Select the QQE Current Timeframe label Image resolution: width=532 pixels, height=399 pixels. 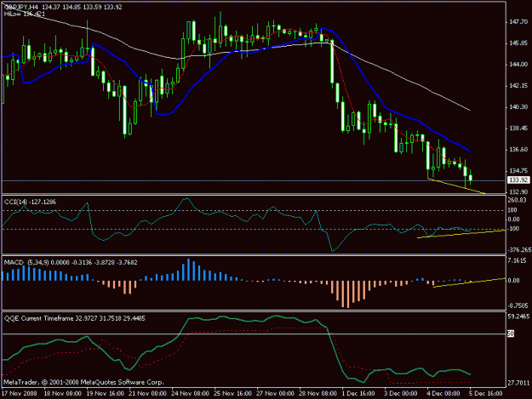click(75, 319)
